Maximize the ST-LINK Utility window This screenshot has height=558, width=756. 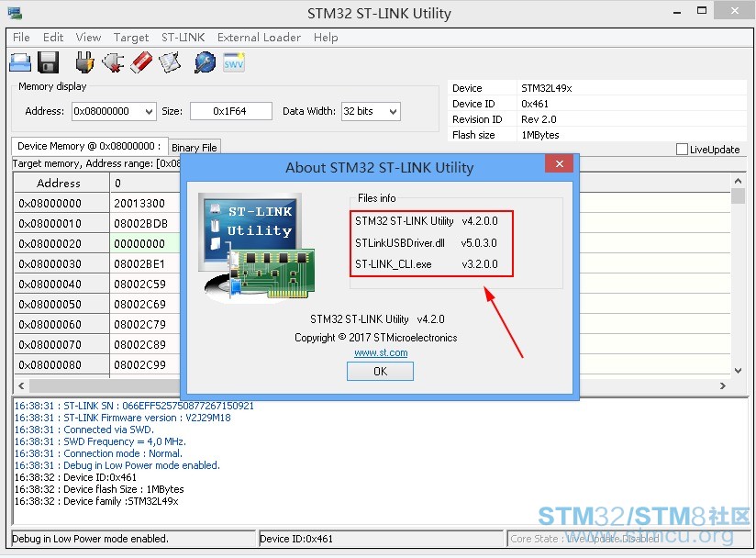point(702,11)
